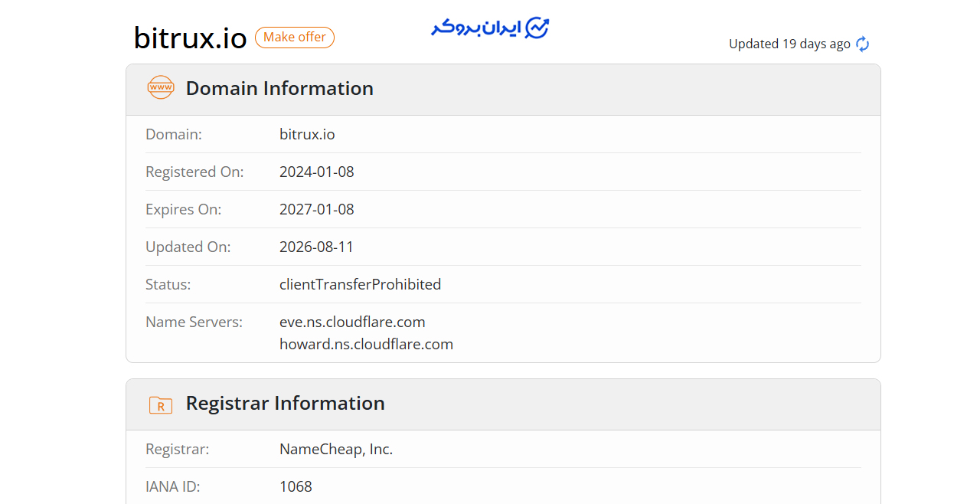Viewport: 980px width, 504px height.
Task: Click the Domain Information heading
Action: 279,88
